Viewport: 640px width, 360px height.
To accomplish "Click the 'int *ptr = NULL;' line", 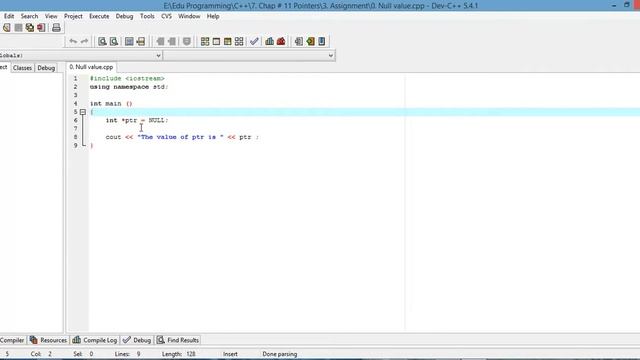I will point(137,120).
